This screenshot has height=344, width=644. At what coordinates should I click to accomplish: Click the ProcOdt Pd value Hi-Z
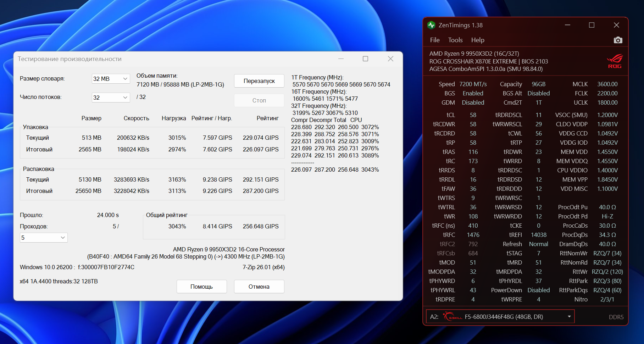tap(607, 216)
